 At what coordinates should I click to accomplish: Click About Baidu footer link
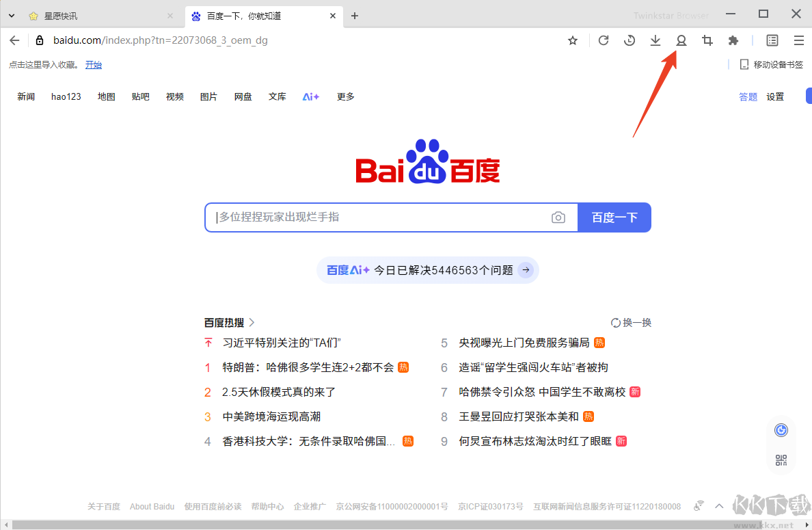(152, 506)
